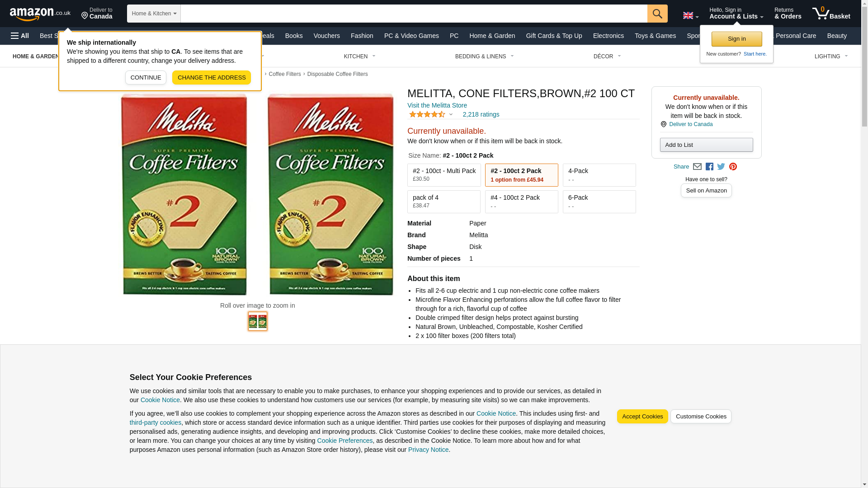Click into the Amazon search field
The width and height of the screenshot is (868, 488).
pyautogui.click(x=413, y=14)
